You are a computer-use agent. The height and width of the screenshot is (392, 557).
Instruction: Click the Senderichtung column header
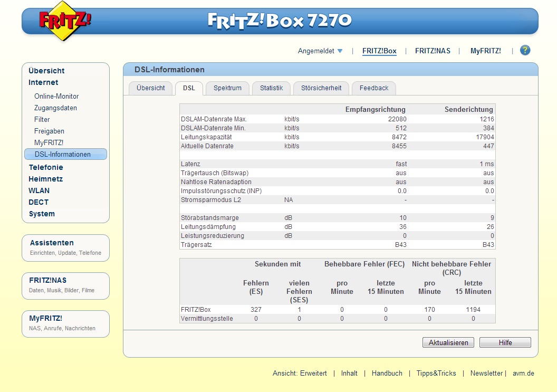pyautogui.click(x=468, y=109)
